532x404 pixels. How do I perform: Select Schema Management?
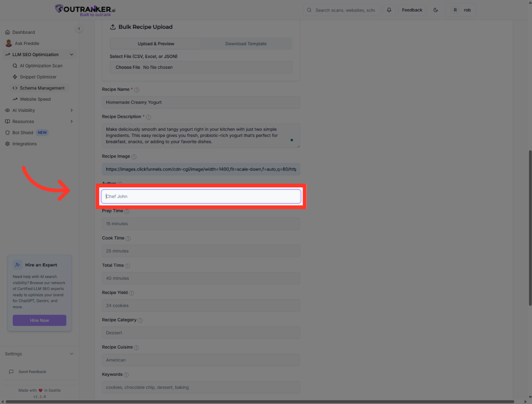tap(40, 88)
